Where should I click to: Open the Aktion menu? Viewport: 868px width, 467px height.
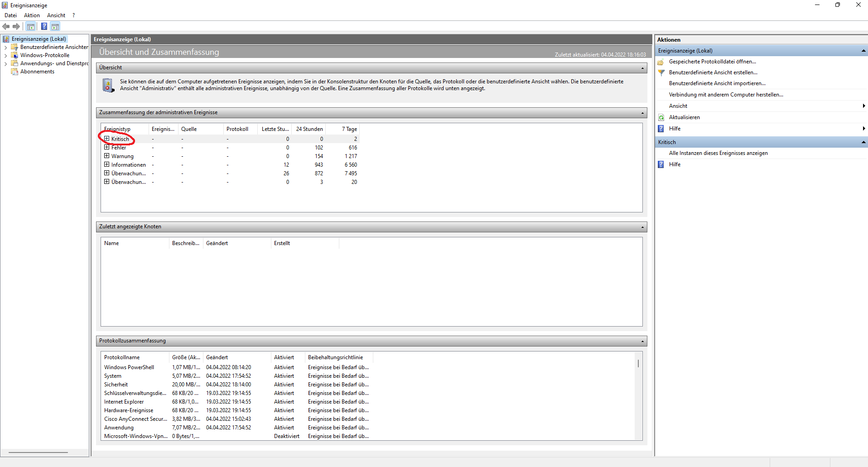coord(32,15)
